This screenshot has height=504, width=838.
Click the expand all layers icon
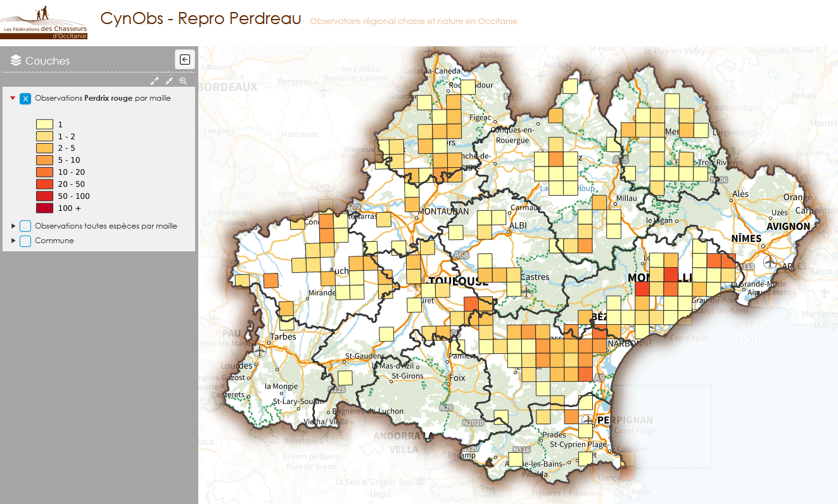(x=155, y=81)
